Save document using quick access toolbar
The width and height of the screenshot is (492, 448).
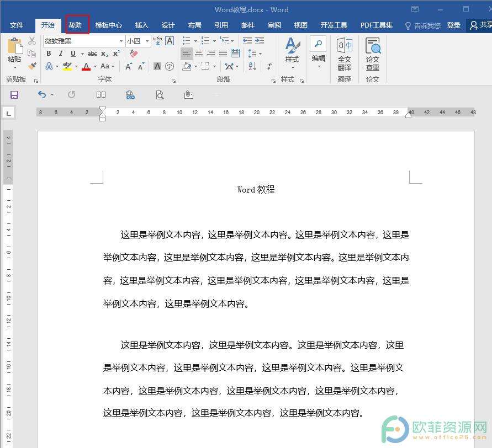[14, 95]
